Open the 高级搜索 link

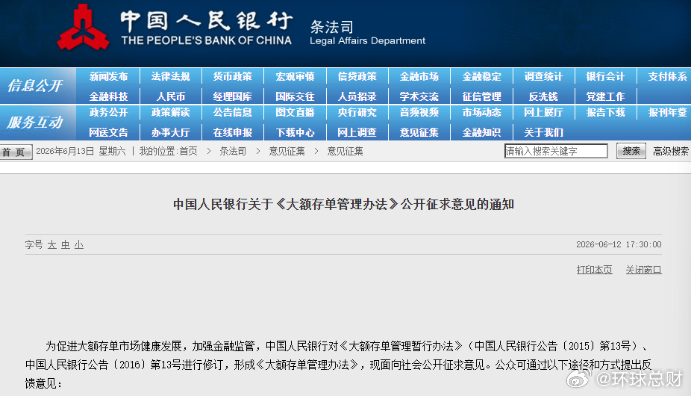point(670,151)
